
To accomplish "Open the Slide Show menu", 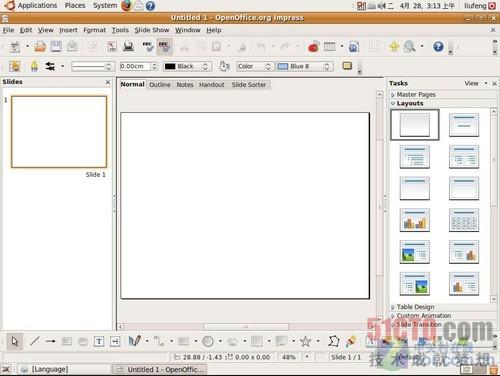I will tap(152, 30).
